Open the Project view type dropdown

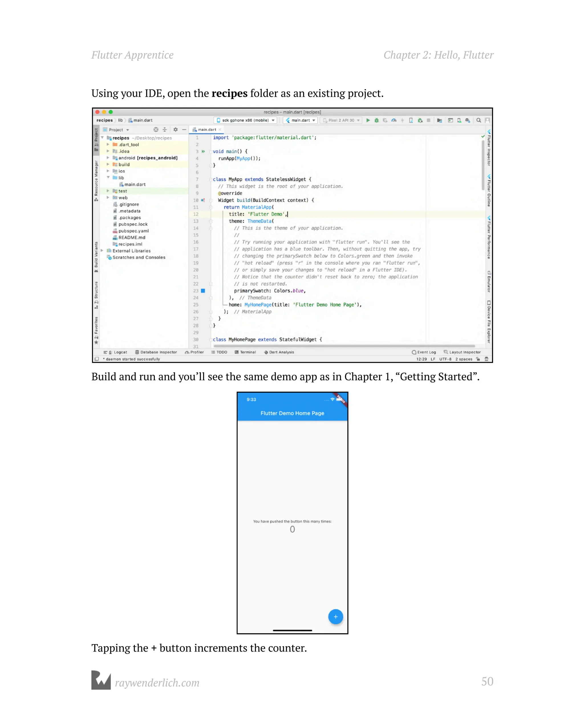pos(116,130)
